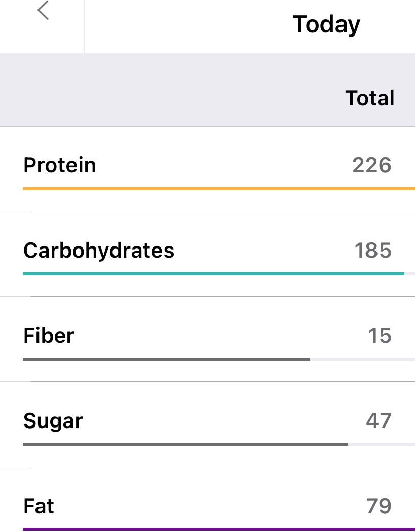Viewport: 415px width, 532px height.
Task: Open the Fat row label
Action: tap(39, 506)
